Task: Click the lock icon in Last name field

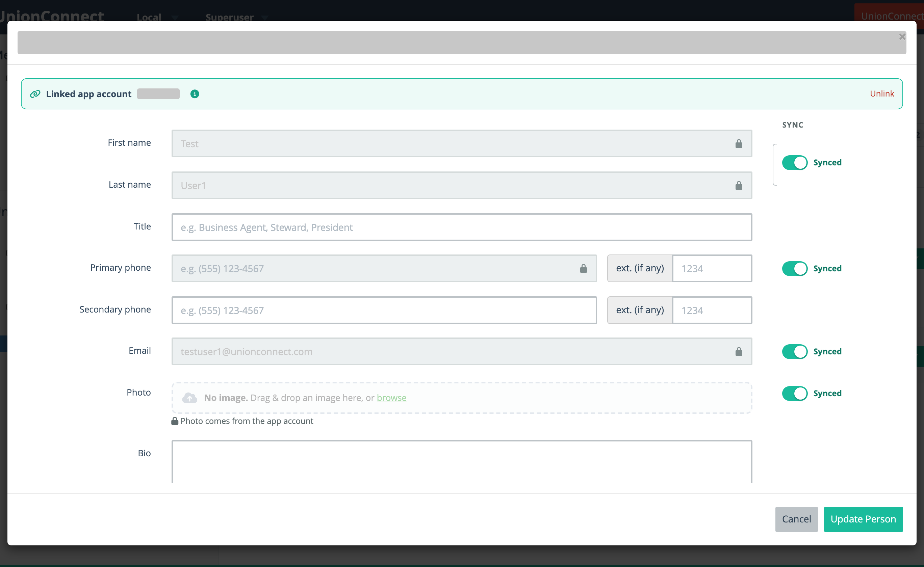Action: coord(739,185)
